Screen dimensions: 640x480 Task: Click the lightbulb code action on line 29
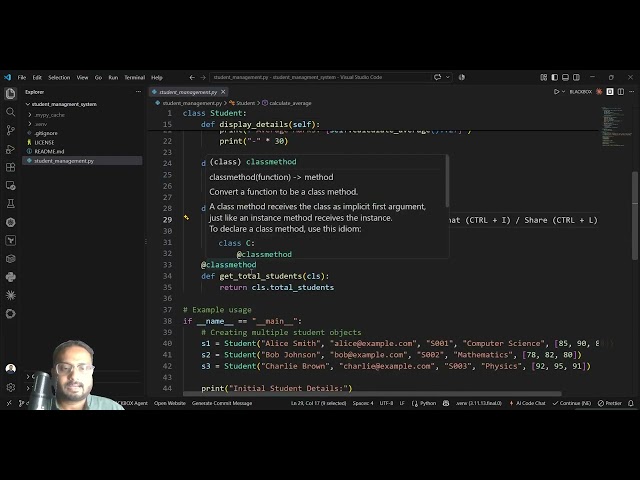pyautogui.click(x=186, y=218)
